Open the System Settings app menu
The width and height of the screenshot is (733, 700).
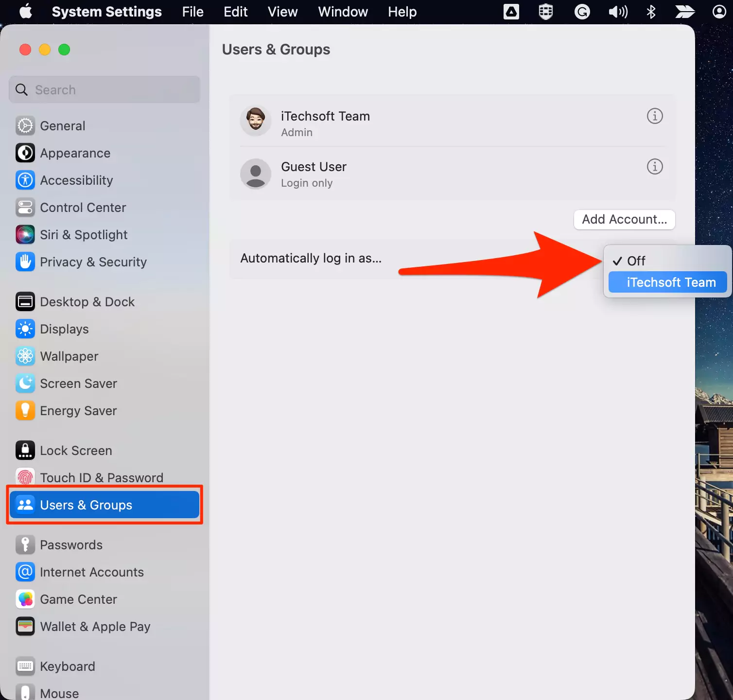pyautogui.click(x=107, y=12)
